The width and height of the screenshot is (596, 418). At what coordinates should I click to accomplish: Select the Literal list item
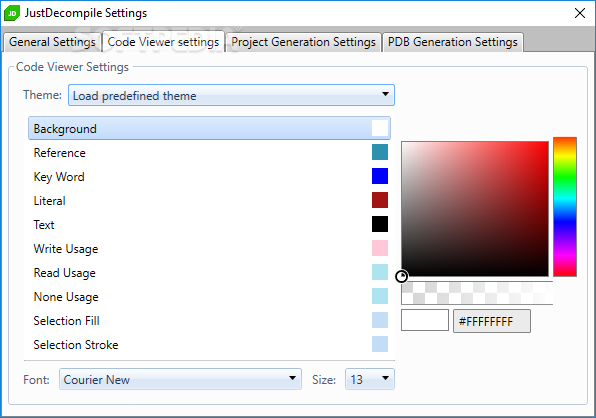tap(209, 200)
